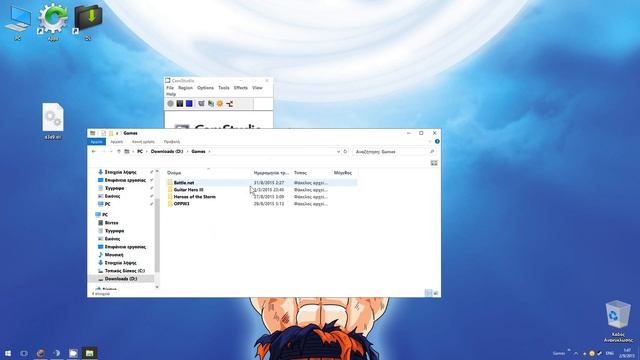Click the Up arrow in Explorer navigation

click(x=119, y=151)
